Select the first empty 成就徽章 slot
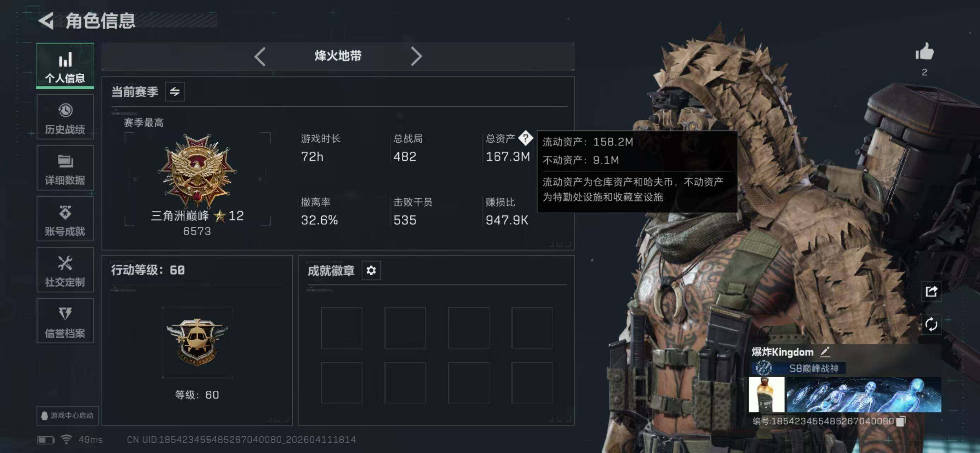The width and height of the screenshot is (980, 453). click(x=342, y=328)
